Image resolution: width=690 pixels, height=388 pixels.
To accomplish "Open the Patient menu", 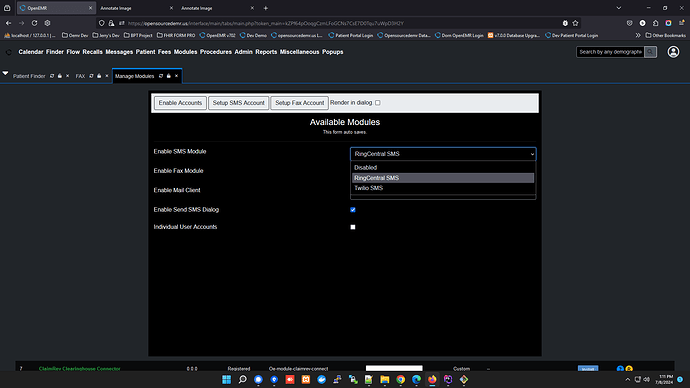I will (145, 52).
